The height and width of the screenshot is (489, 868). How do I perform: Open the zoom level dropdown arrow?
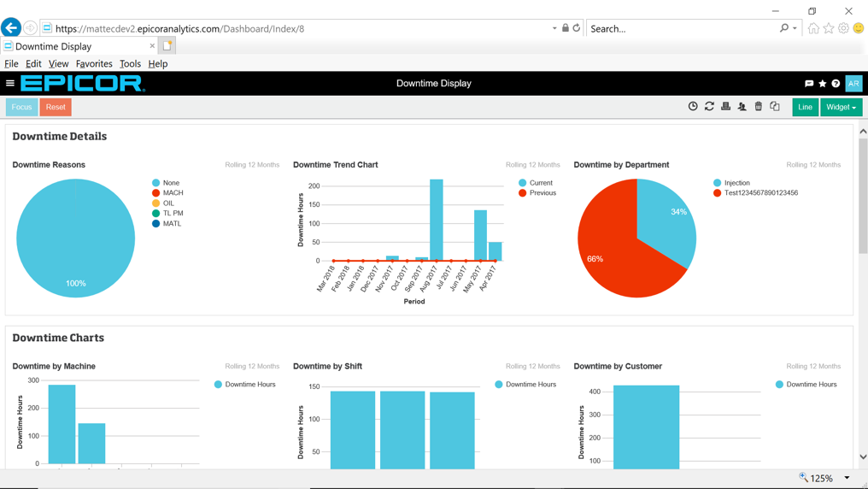pyautogui.click(x=847, y=478)
